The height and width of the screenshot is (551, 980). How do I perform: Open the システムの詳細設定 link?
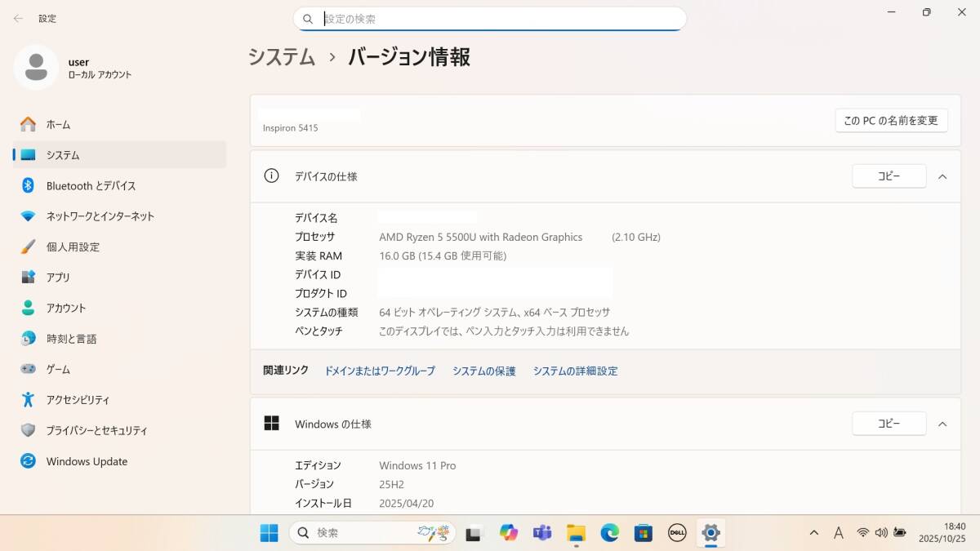tap(575, 371)
